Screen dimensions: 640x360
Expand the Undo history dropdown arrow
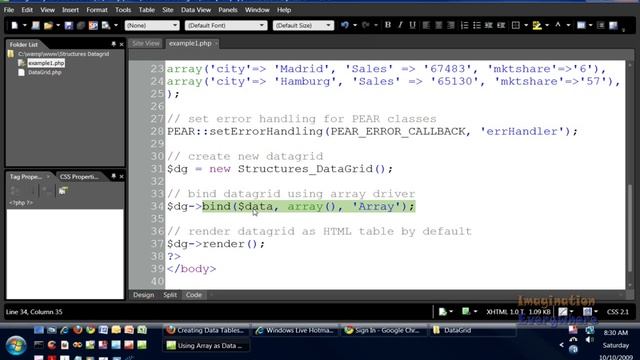pos(355,25)
